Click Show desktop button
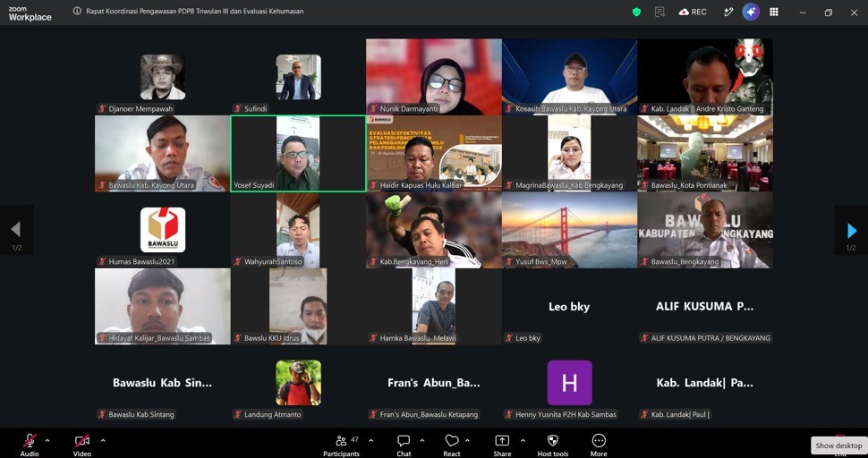Screen dimensions: 868x458 tap(838, 445)
